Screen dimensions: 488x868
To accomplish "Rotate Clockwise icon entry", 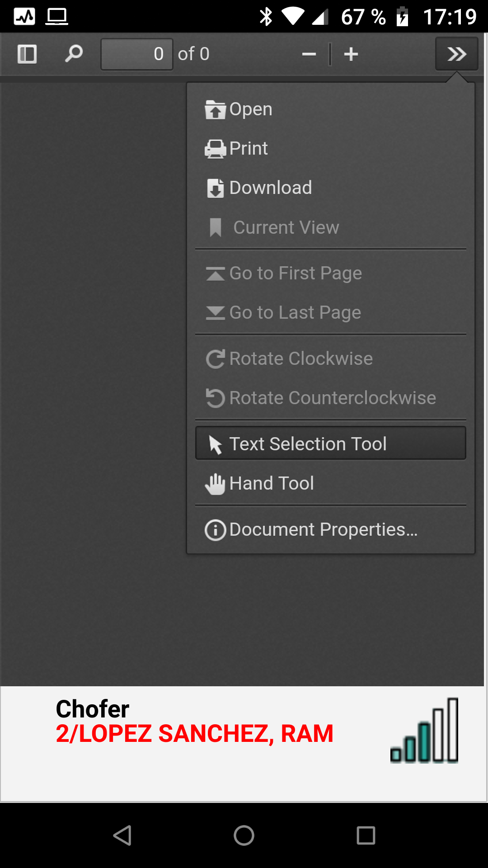I will pyautogui.click(x=216, y=359).
